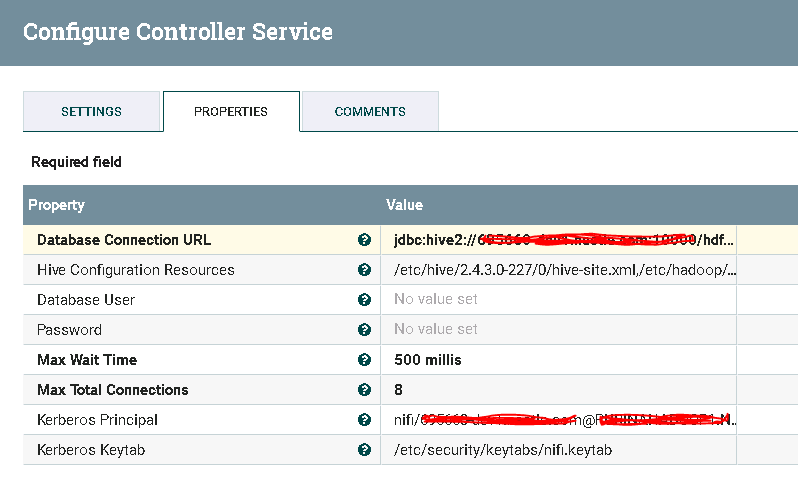The width and height of the screenshot is (798, 501).
Task: Click help icon for Kerberos Principal
Action: (x=365, y=420)
